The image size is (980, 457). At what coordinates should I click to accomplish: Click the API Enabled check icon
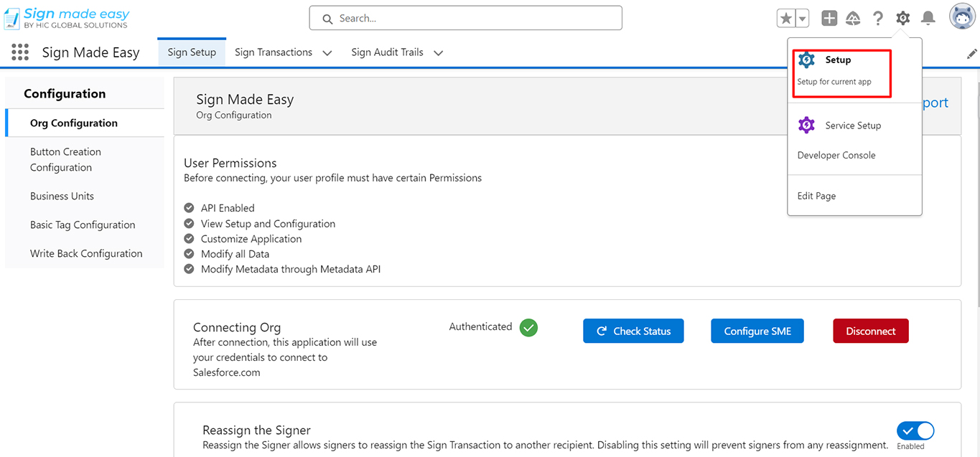tap(189, 207)
